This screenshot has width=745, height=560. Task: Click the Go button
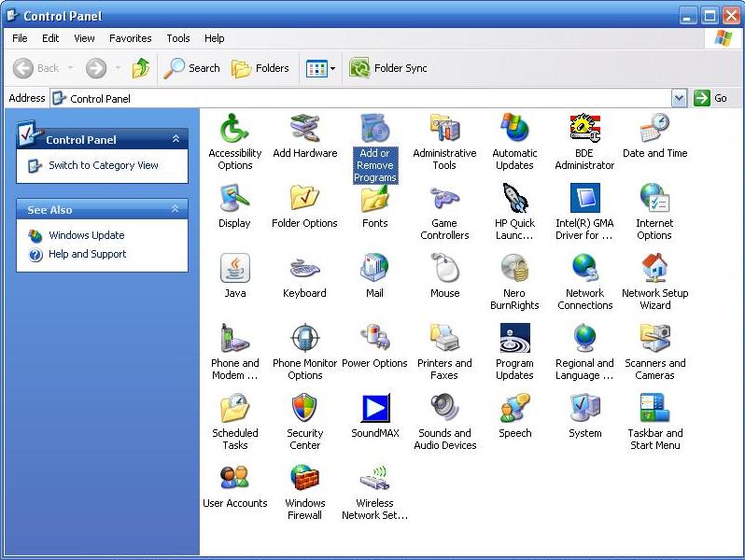pyautogui.click(x=710, y=98)
